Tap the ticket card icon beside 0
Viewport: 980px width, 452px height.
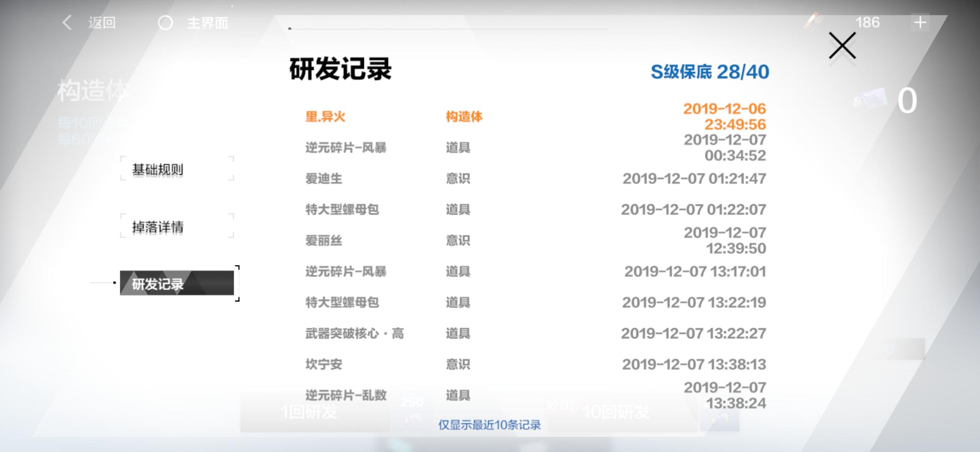point(870,98)
